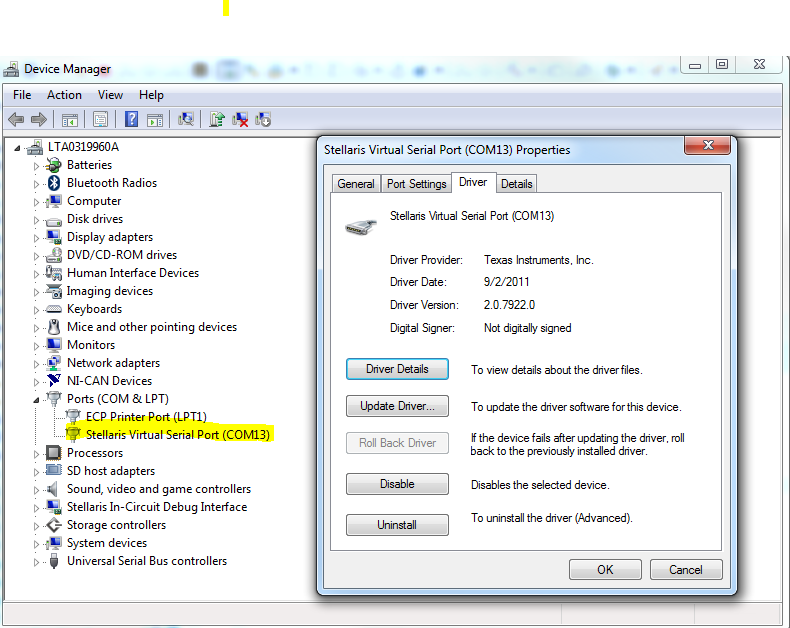The height and width of the screenshot is (628, 790).
Task: Select the ECP Printer Port (LPT1) label
Action: (x=146, y=416)
